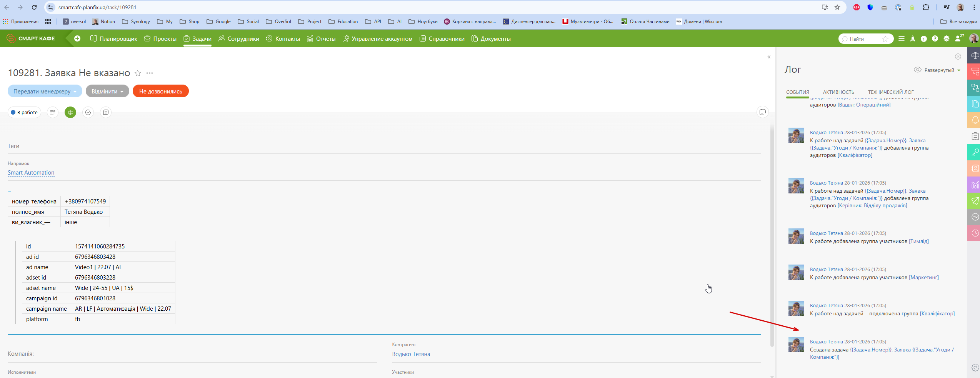Open hamburger menu next to search field

(902, 39)
